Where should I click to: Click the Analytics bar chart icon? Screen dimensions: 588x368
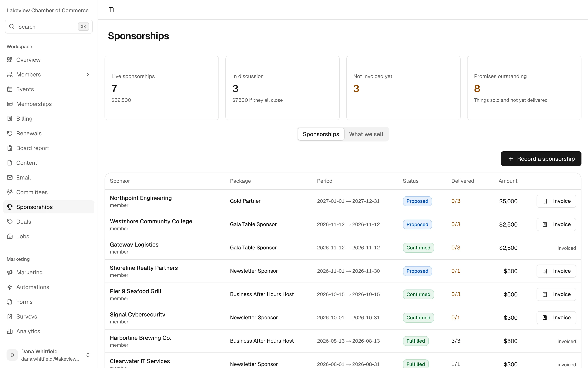pyautogui.click(x=10, y=331)
